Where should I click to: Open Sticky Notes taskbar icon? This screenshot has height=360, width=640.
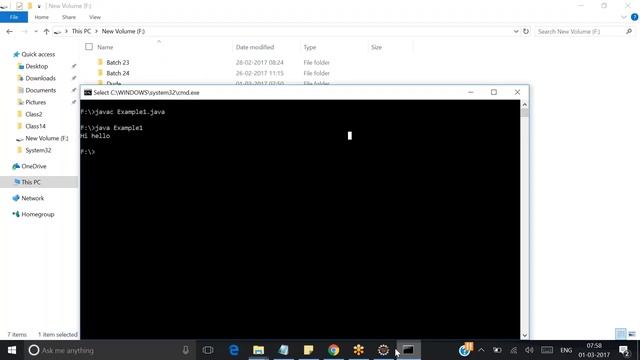point(308,350)
